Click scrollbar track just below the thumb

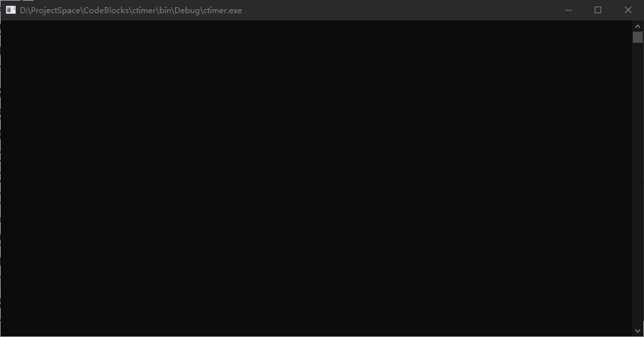[x=637, y=53]
